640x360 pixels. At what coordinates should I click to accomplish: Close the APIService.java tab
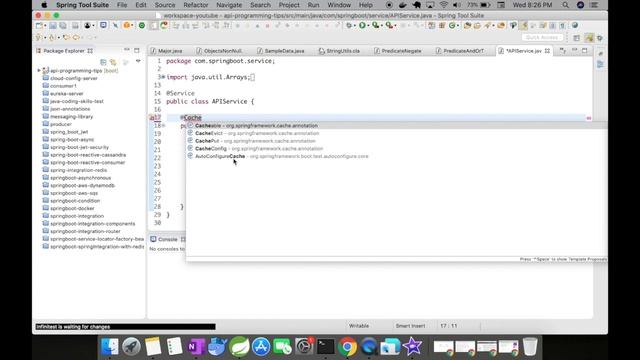[547, 51]
